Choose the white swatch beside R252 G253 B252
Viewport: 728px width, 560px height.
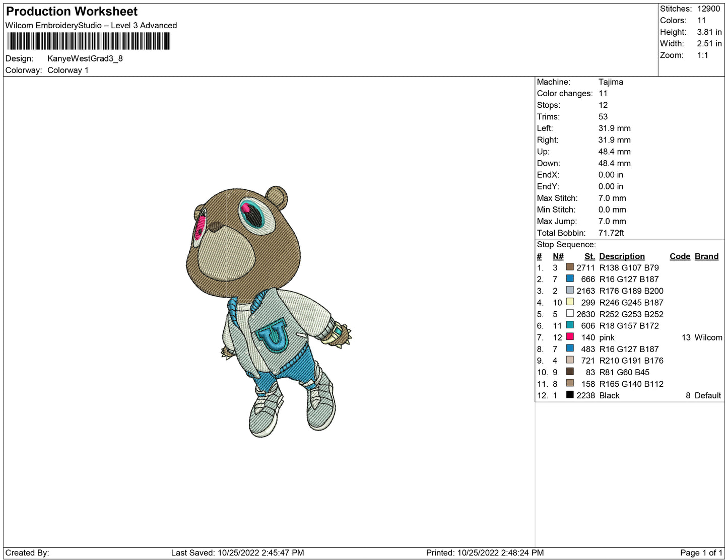570,313
